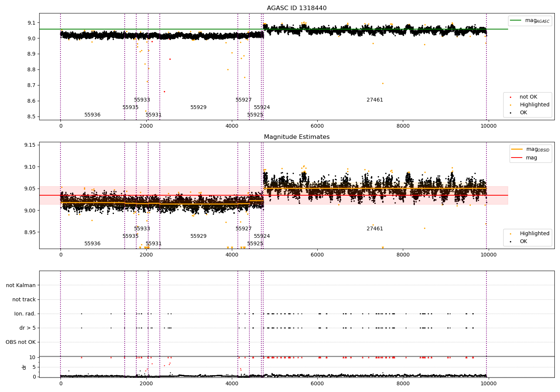Click the 5 tick on dr axis

pos(34,367)
